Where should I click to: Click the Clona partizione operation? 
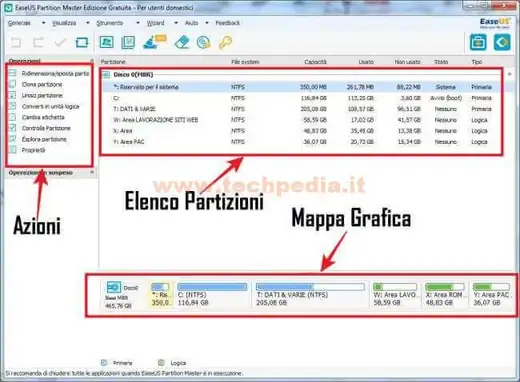tap(42, 84)
